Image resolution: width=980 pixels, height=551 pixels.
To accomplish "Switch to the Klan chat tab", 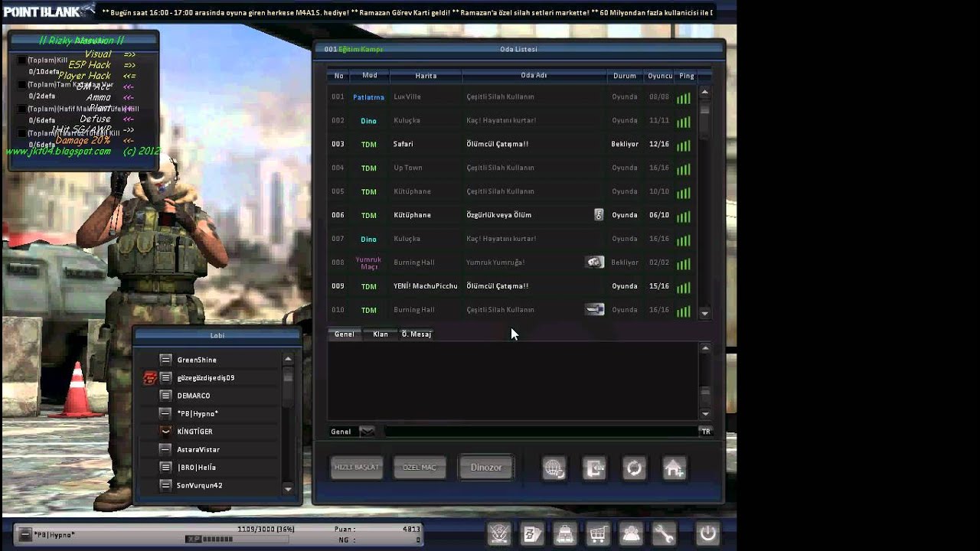I will pos(381,334).
